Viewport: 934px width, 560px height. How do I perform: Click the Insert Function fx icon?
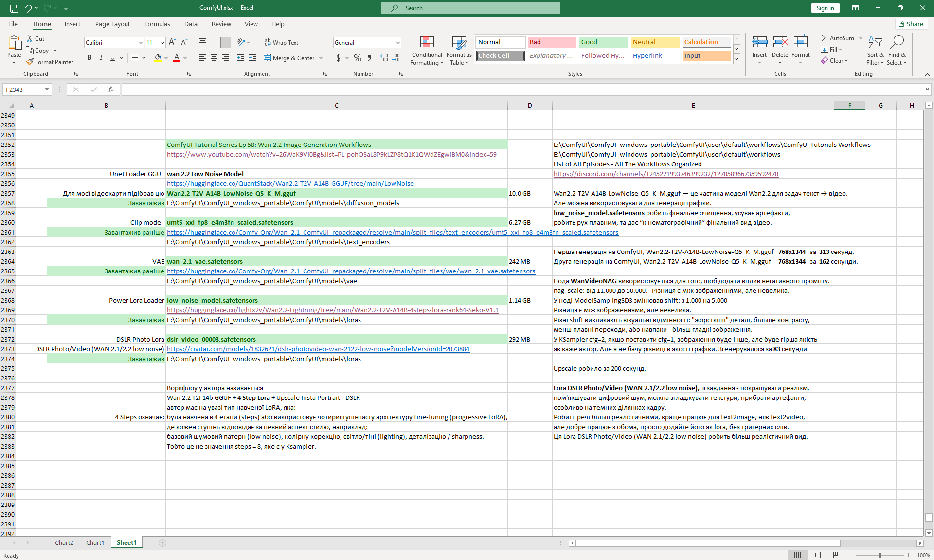111,90
